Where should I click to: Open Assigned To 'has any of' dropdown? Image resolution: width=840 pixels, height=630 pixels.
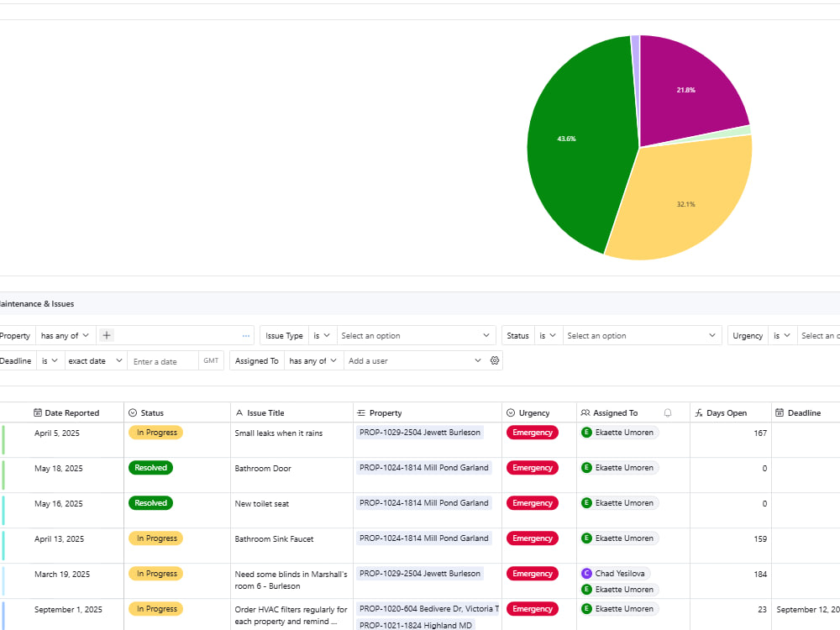[x=313, y=360]
